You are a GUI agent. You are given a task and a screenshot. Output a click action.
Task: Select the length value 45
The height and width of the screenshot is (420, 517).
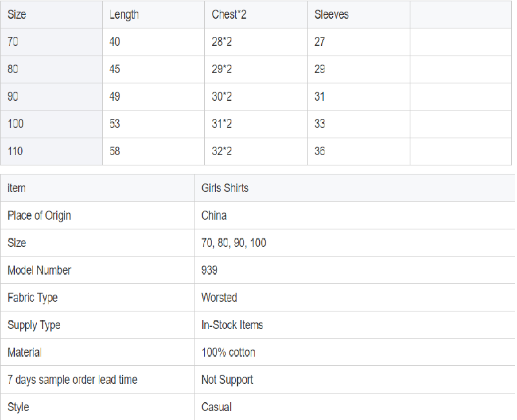[x=115, y=69]
